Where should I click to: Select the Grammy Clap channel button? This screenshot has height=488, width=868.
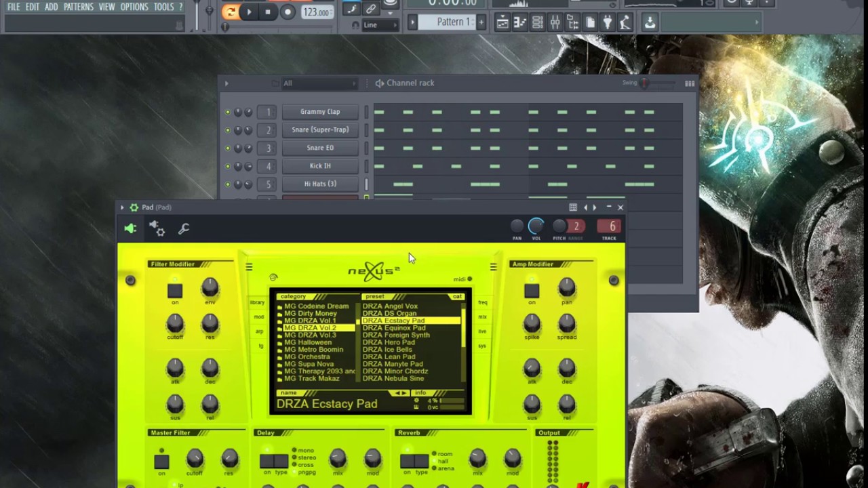coord(320,112)
